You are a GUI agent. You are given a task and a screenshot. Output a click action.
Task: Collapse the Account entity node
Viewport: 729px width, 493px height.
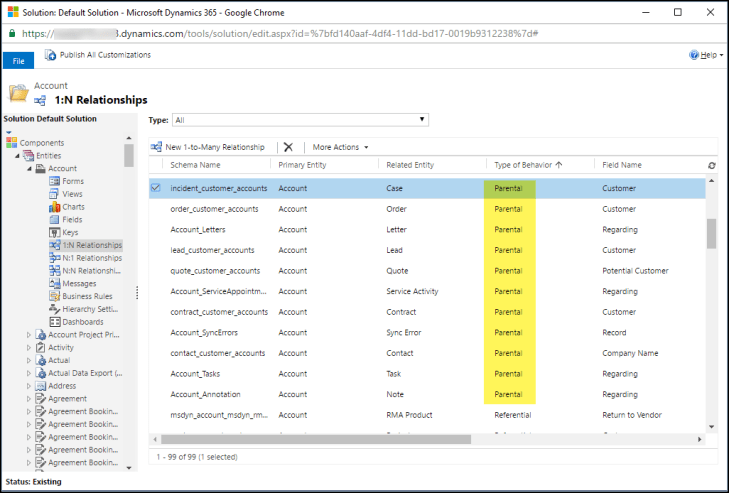pyautogui.click(x=29, y=168)
